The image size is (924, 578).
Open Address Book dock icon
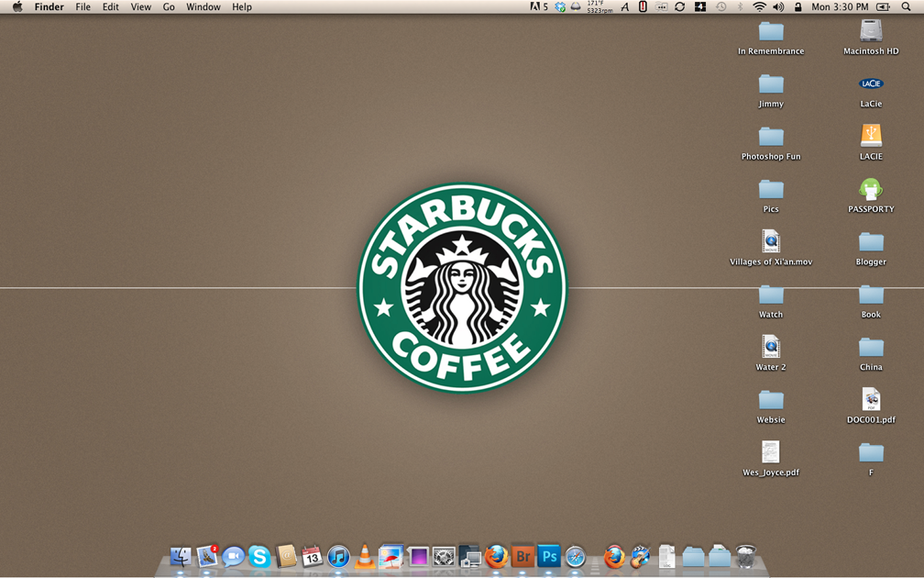click(286, 556)
